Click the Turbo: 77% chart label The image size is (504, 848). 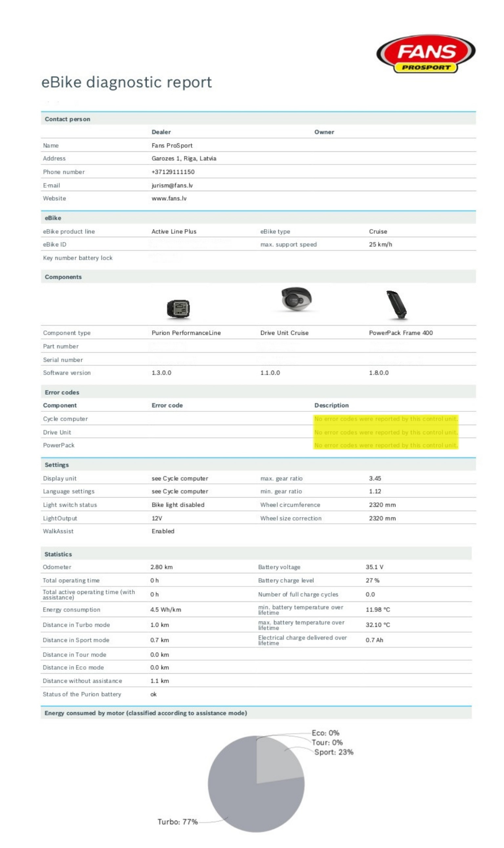(177, 822)
